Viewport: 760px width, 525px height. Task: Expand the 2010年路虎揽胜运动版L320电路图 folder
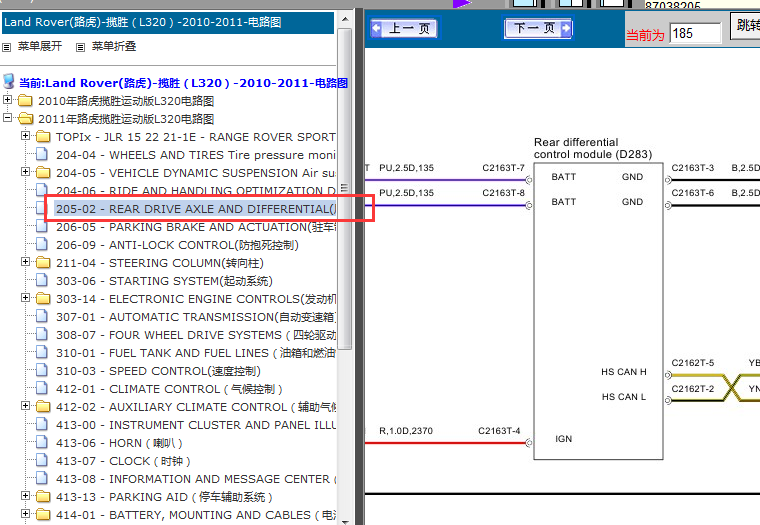click(7, 100)
